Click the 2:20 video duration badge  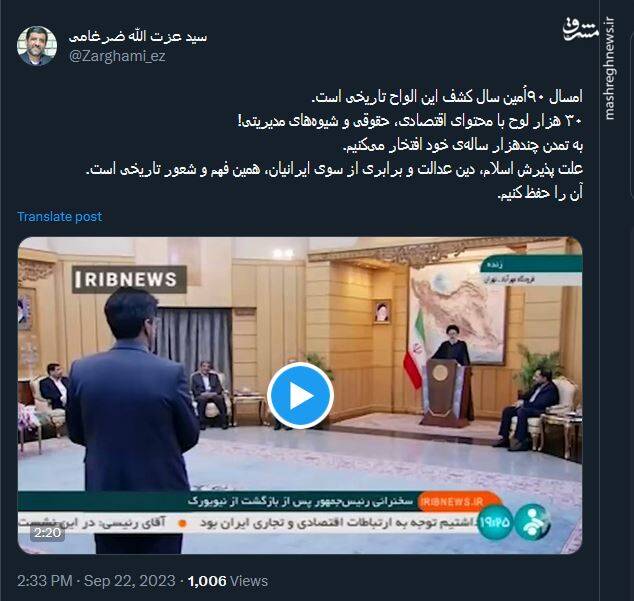pos(47,533)
